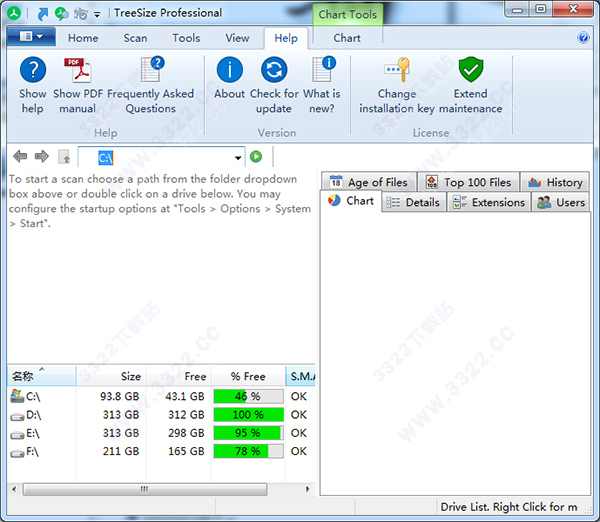
Task: Click the 100 % free bar
Action: [248, 414]
